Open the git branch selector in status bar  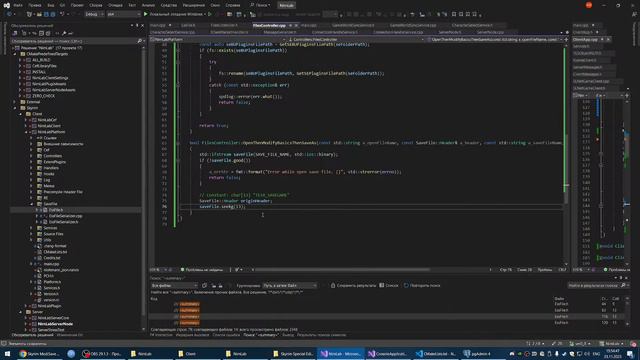(580, 344)
